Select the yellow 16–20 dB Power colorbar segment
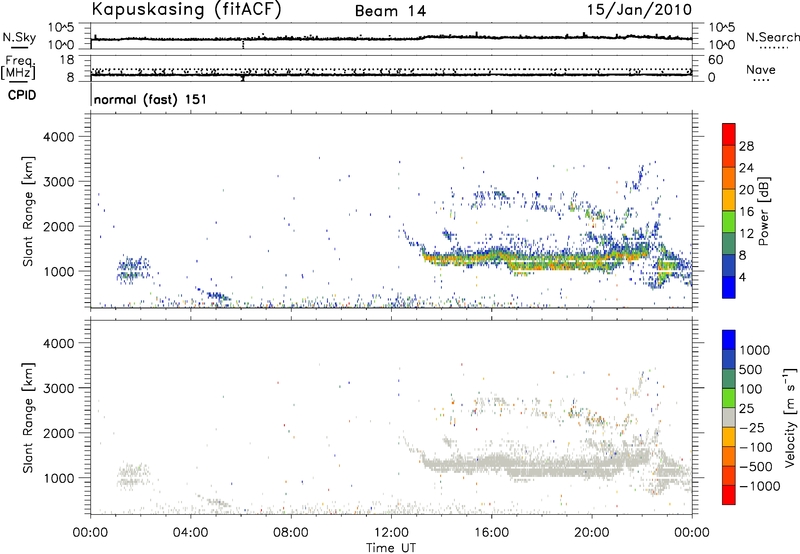Image resolution: width=800 pixels, height=554 pixels. click(x=729, y=200)
